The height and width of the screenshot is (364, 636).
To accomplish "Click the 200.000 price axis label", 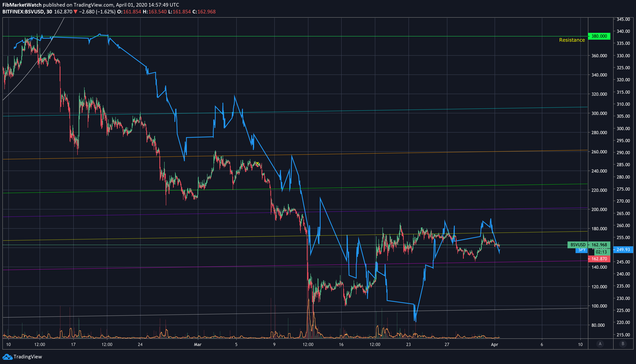I will (x=599, y=209).
